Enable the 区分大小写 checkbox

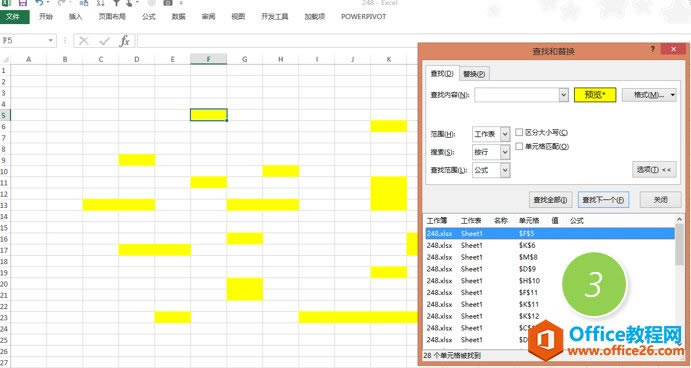519,132
